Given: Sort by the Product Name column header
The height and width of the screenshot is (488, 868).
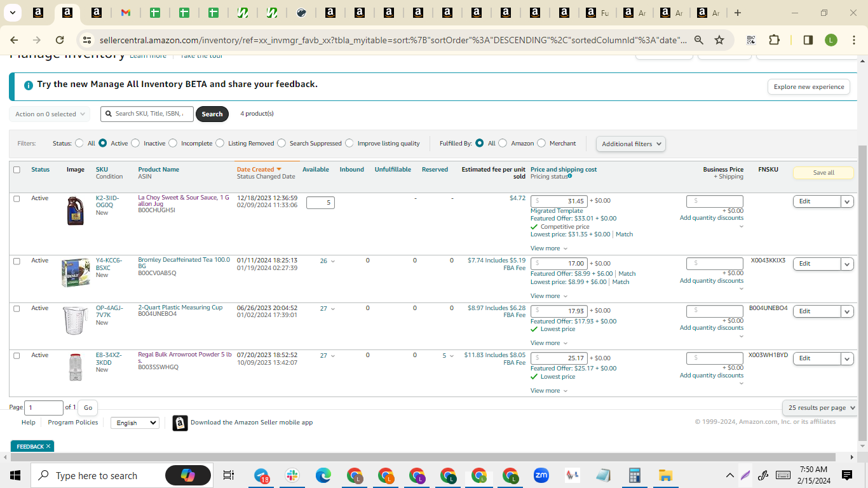Looking at the screenshot, I should tap(158, 170).
